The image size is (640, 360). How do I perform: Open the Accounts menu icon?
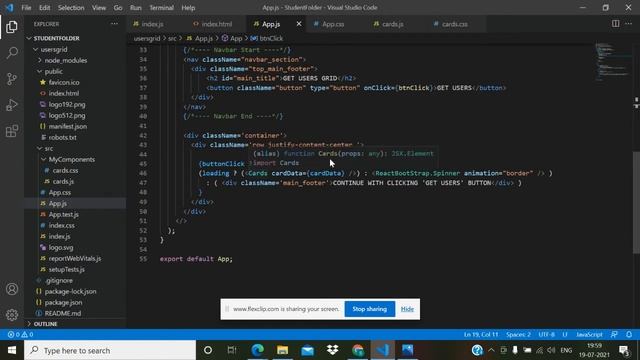[12, 289]
